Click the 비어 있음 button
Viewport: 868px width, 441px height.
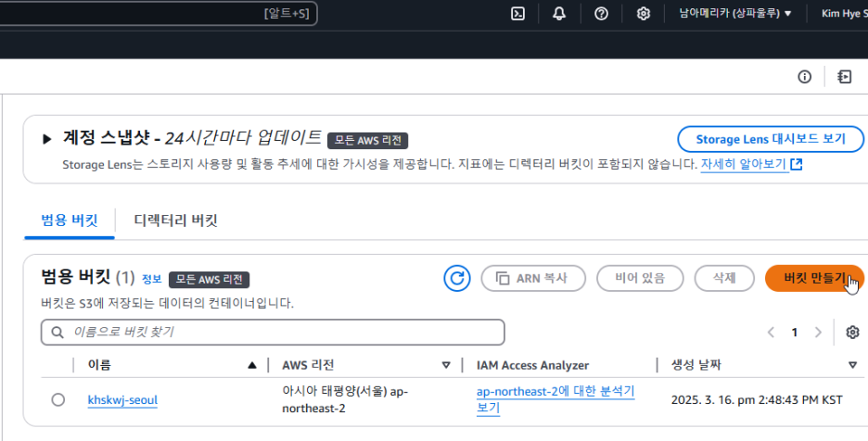(640, 278)
